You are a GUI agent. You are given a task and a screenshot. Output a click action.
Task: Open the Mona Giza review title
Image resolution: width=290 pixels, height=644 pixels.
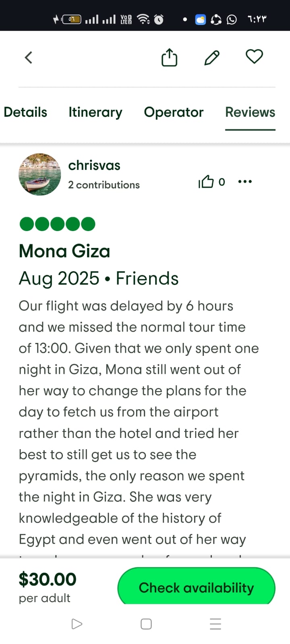[x=64, y=251]
